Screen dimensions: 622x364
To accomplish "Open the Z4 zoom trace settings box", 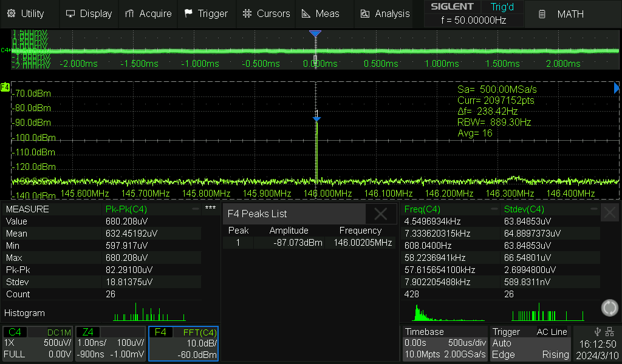I will pyautogui.click(x=111, y=343).
